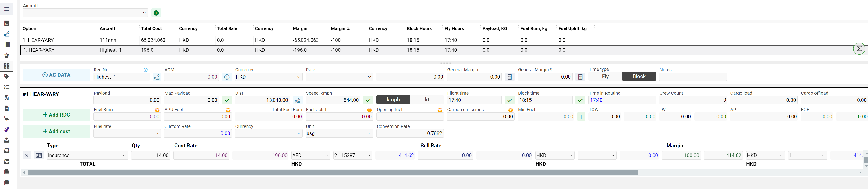
Task: Switch Time type to Fly
Action: 605,77
